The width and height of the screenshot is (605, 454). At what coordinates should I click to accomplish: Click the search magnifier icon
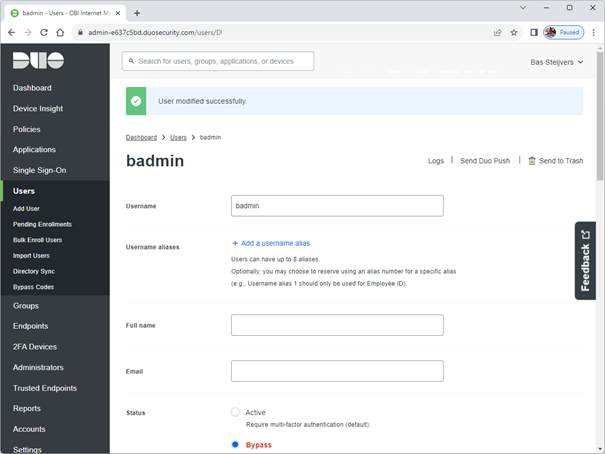pos(131,61)
